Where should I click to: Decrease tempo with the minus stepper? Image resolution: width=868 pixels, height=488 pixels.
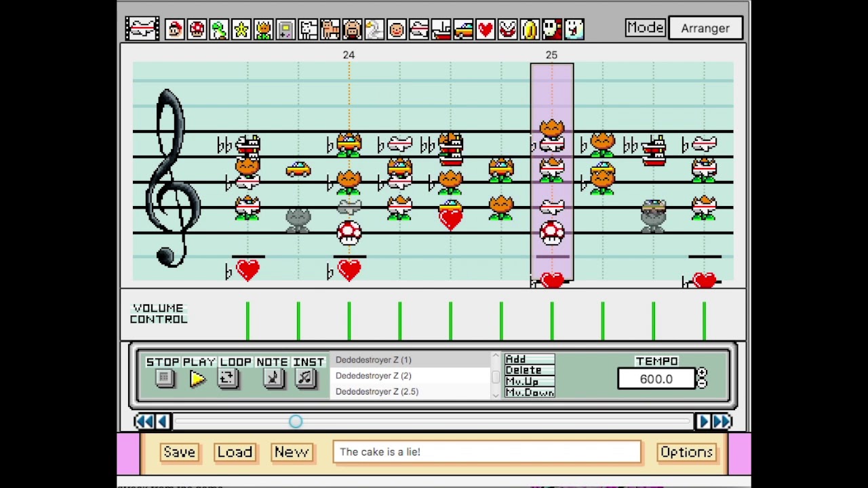click(702, 384)
